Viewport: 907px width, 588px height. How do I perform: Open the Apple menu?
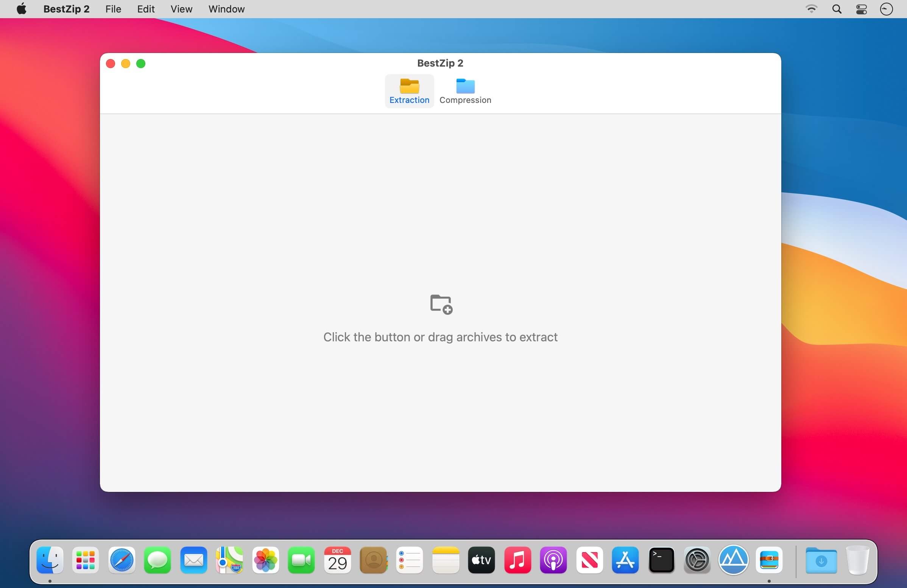(x=22, y=9)
